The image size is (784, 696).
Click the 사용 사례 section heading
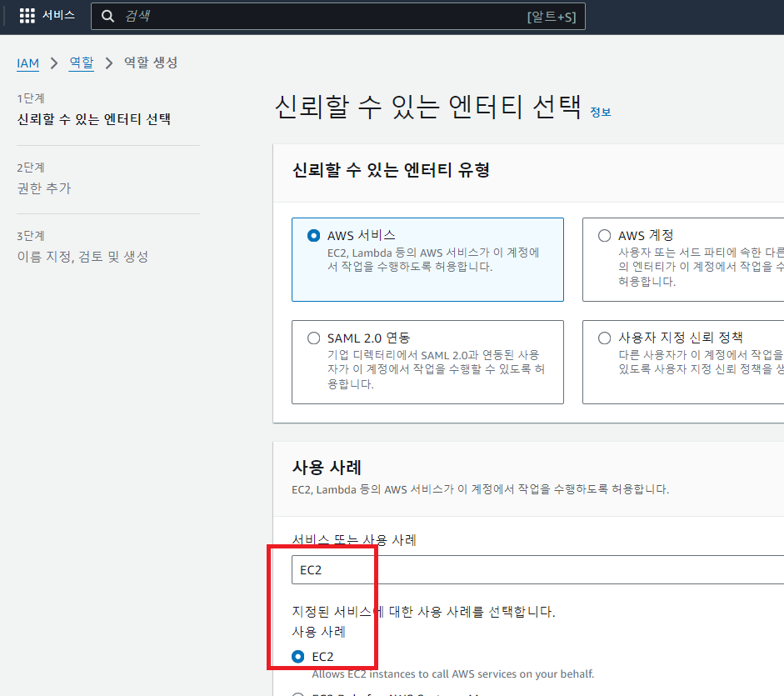(327, 468)
